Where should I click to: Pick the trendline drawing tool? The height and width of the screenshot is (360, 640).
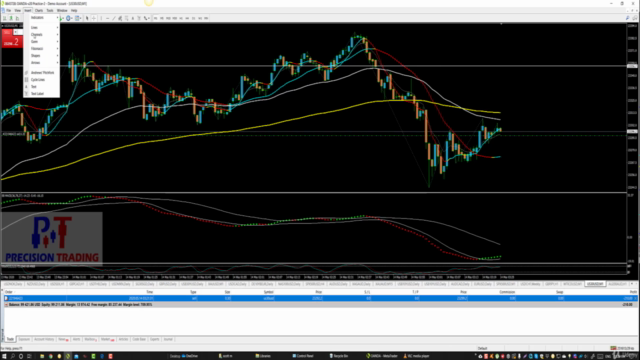(x=114, y=18)
